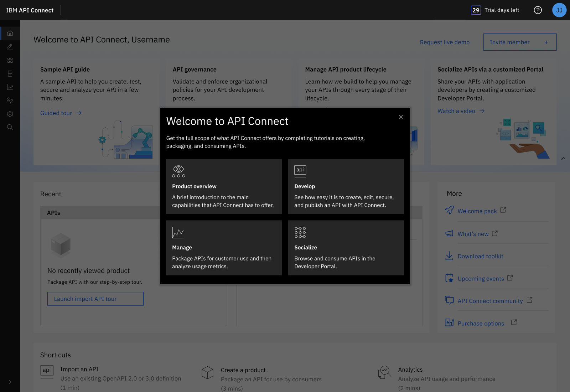This screenshot has height=392, width=570.
Task: Click the Search magnifier icon in sidebar
Action: [10, 127]
